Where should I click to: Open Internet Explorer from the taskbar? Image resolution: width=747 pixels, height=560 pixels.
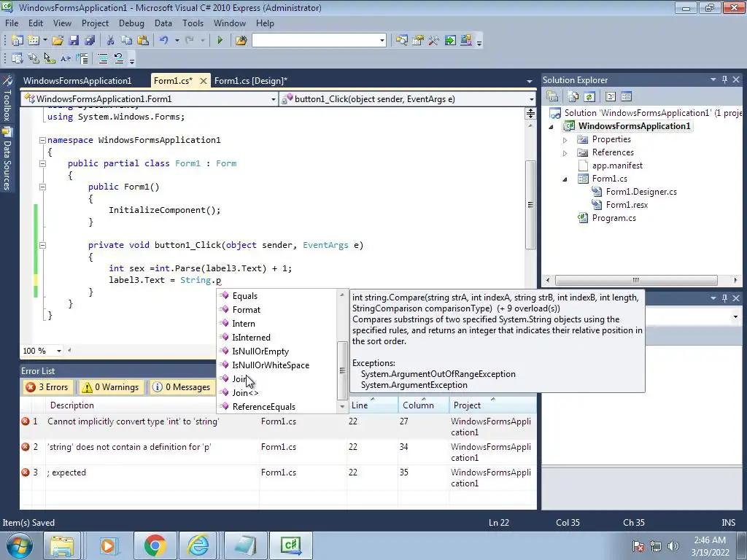click(198, 545)
